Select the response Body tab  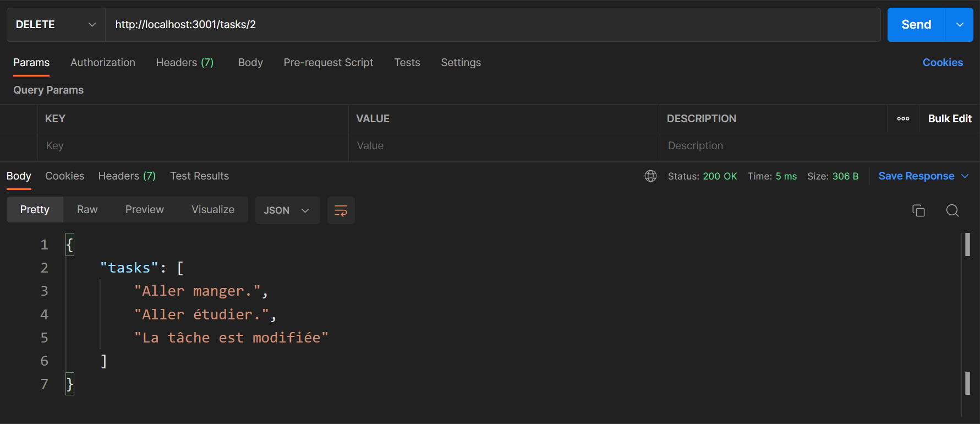pyautogui.click(x=19, y=176)
